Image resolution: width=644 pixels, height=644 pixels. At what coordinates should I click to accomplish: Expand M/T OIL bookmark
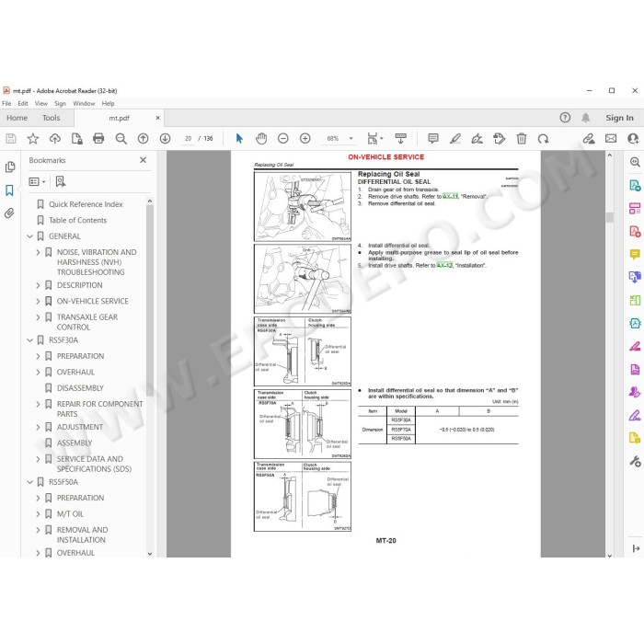click(x=38, y=513)
